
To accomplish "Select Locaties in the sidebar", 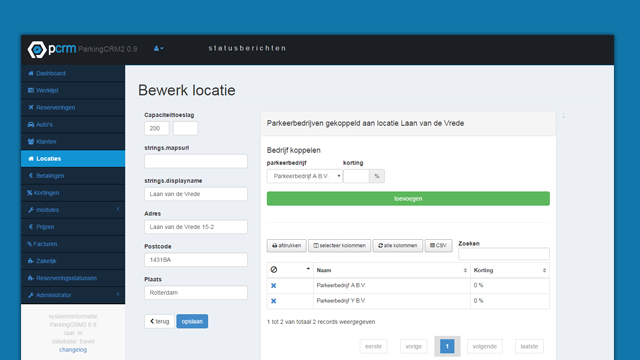I will click(73, 158).
